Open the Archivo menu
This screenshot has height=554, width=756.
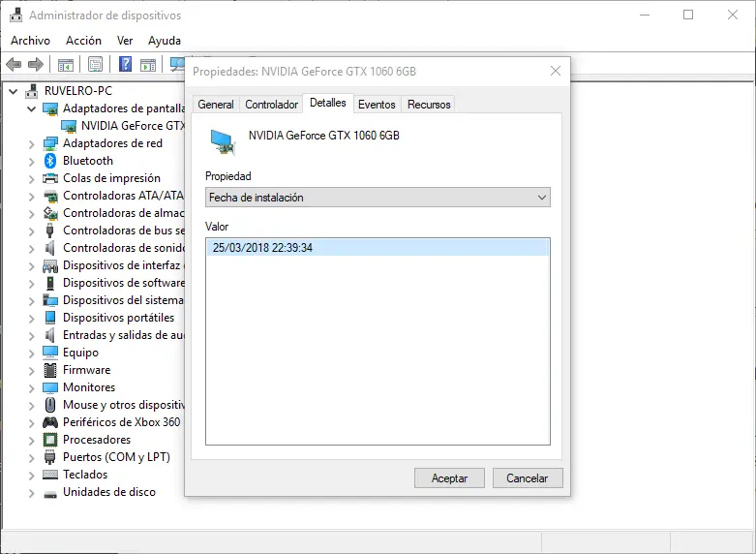(30, 41)
